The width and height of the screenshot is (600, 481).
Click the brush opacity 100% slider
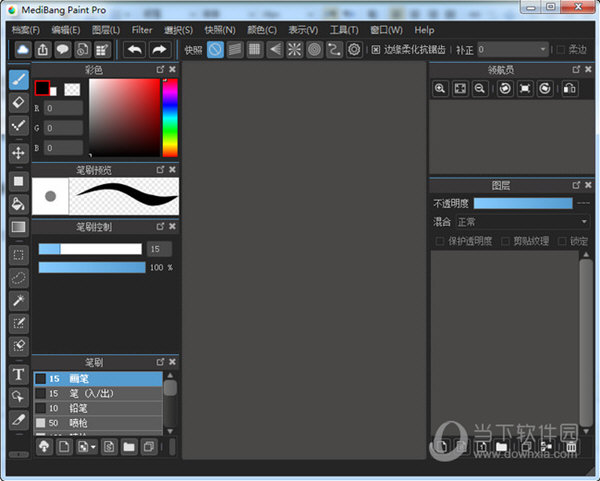click(x=92, y=267)
